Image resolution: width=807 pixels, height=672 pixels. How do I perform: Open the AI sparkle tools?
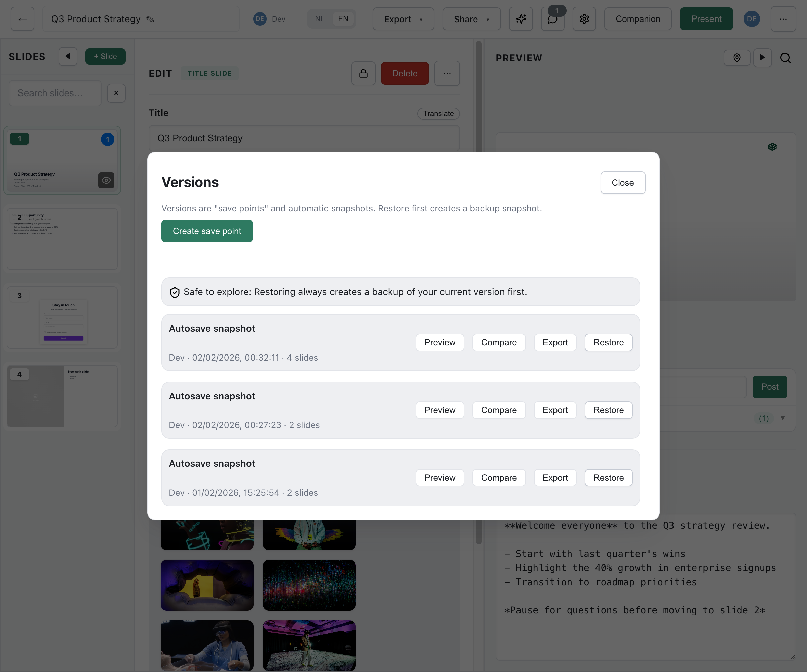521,19
